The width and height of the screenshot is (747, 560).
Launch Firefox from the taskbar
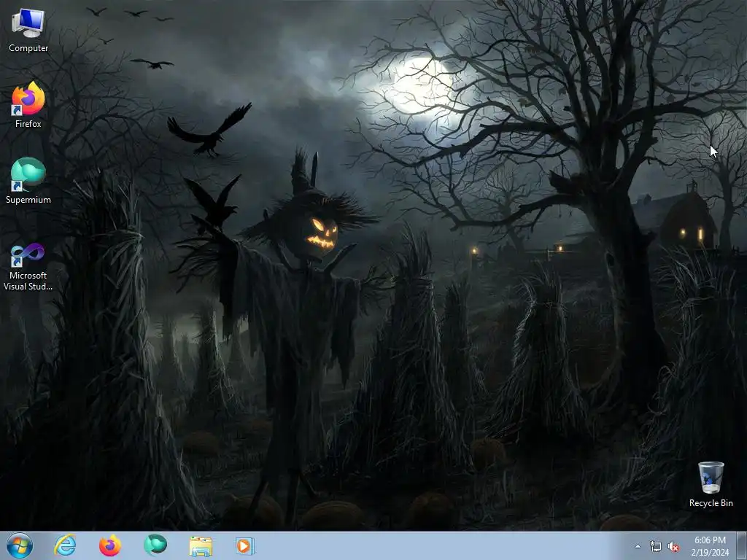pyautogui.click(x=110, y=545)
